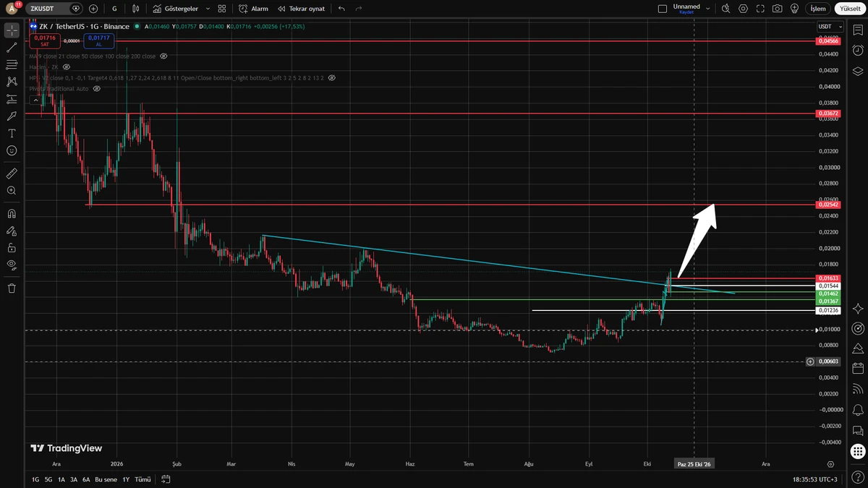Open the emoji and icons tool

12,150
